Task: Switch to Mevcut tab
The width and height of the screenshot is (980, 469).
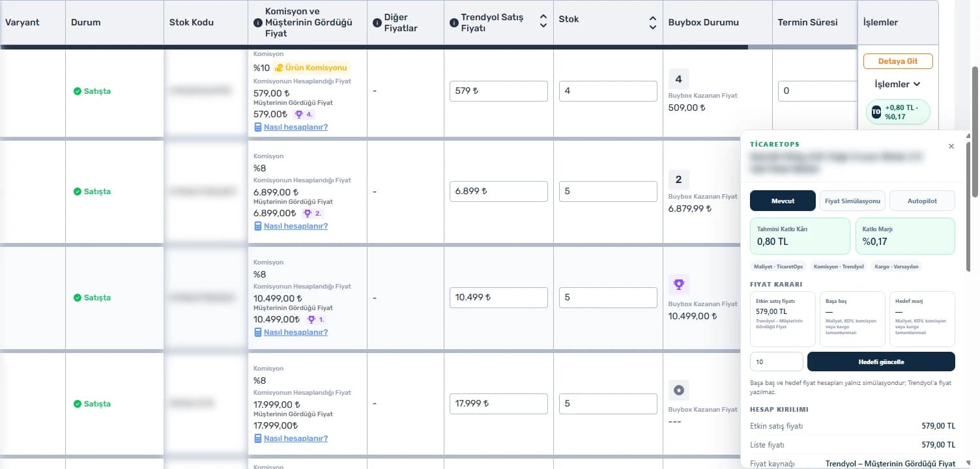Action: pyautogui.click(x=783, y=201)
